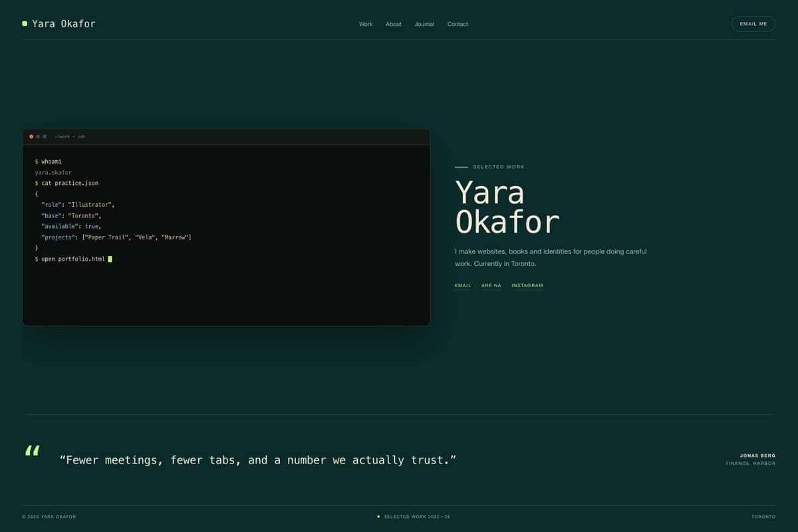Click the EMAIL ME button
Viewport: 798px width, 532px height.
pos(753,24)
